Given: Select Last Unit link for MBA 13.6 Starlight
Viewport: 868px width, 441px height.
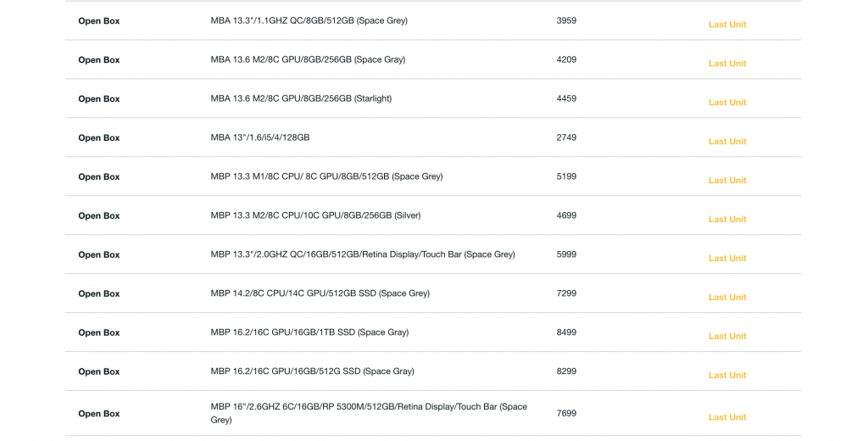Looking at the screenshot, I should (727, 103).
